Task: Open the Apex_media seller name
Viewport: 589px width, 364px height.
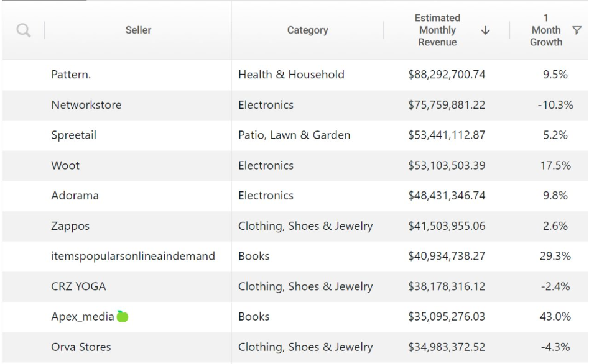Action: [x=82, y=317]
